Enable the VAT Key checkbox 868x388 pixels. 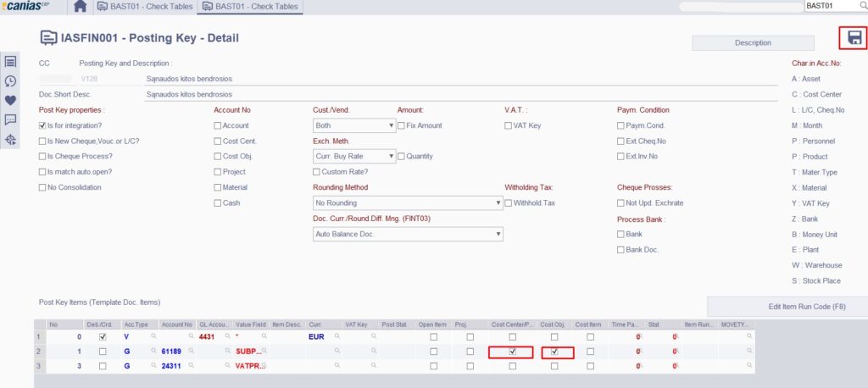click(x=509, y=125)
